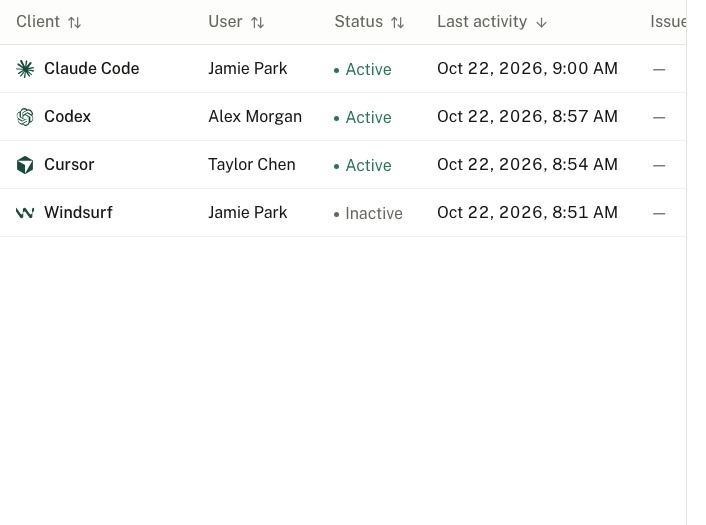Select Jamie Park in the Windsurf row

pos(248,213)
